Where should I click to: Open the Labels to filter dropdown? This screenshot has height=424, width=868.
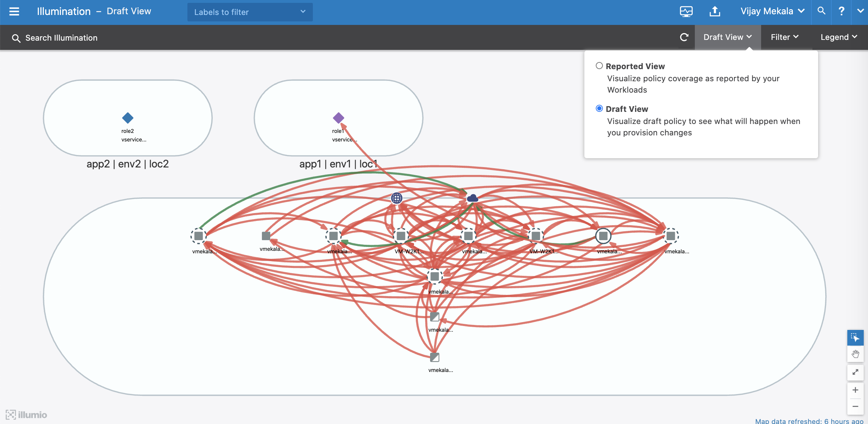pos(250,12)
